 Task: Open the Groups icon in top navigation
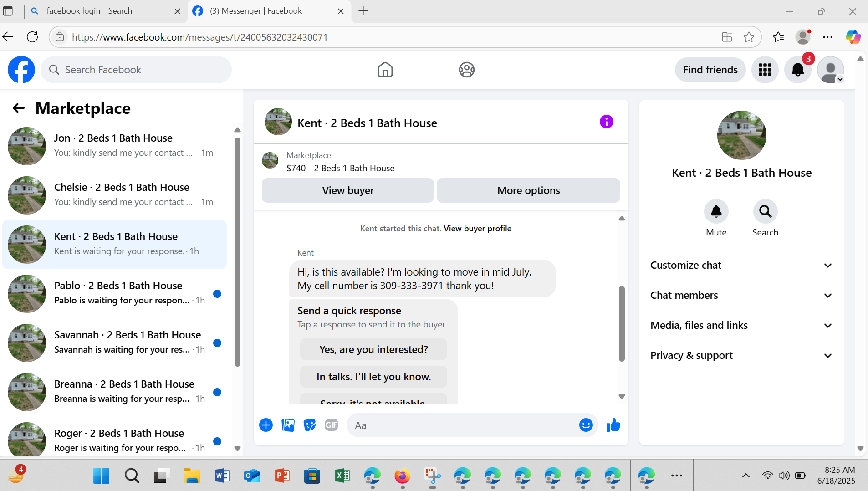click(x=466, y=70)
